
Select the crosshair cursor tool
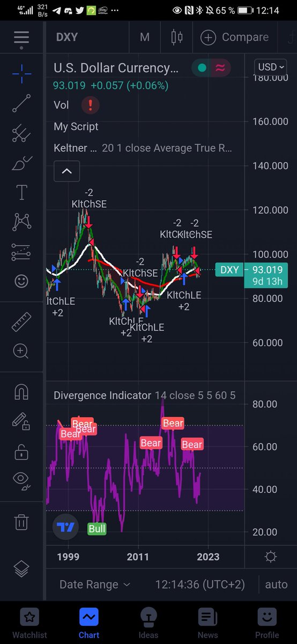(x=21, y=74)
